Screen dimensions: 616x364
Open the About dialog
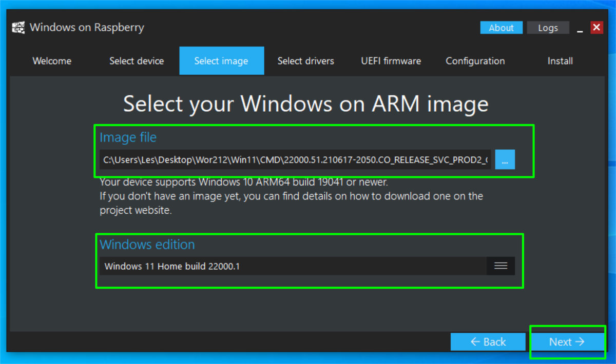pyautogui.click(x=501, y=28)
